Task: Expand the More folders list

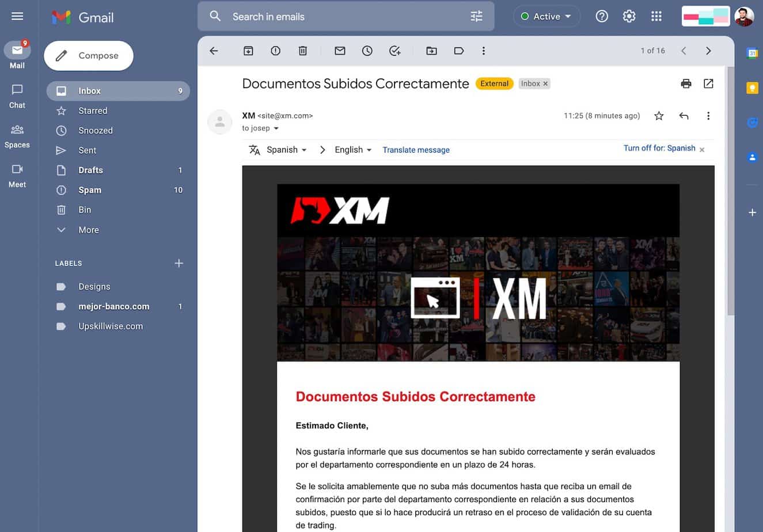Action: pos(118,230)
